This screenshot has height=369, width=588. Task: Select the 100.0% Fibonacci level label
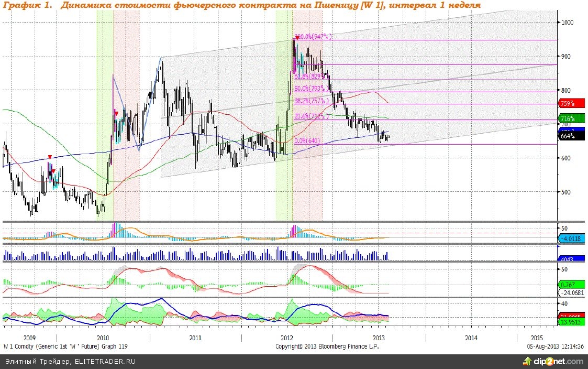[x=314, y=37]
